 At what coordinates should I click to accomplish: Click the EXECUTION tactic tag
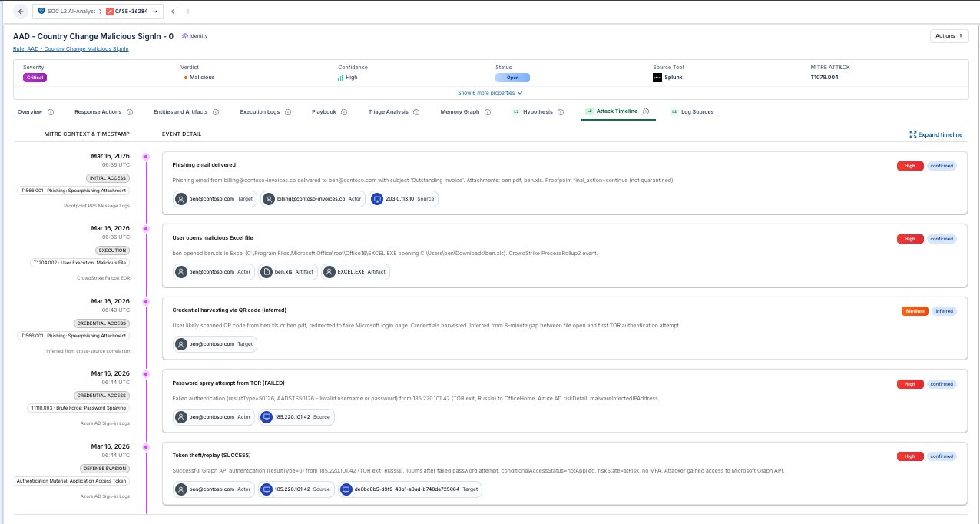click(112, 250)
